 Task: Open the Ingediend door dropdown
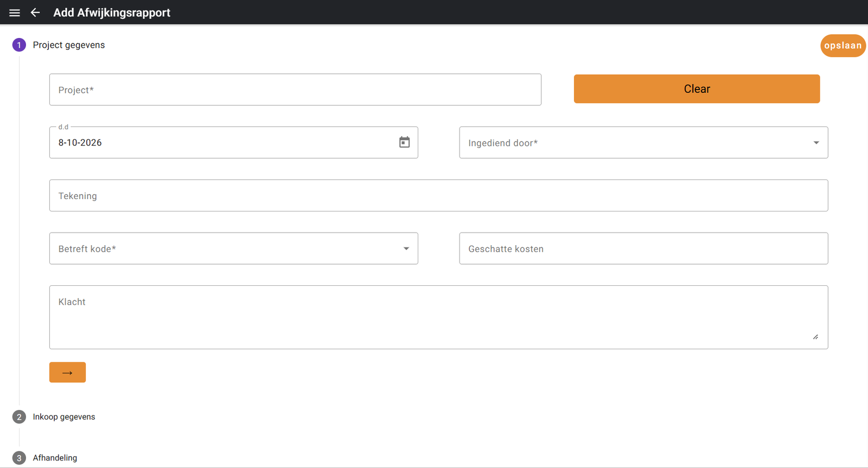click(x=643, y=143)
